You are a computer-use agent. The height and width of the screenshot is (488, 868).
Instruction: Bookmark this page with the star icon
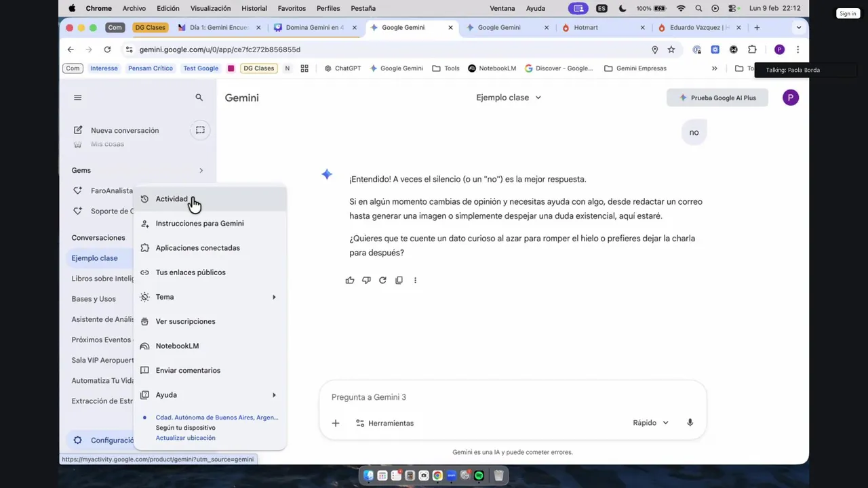point(671,49)
